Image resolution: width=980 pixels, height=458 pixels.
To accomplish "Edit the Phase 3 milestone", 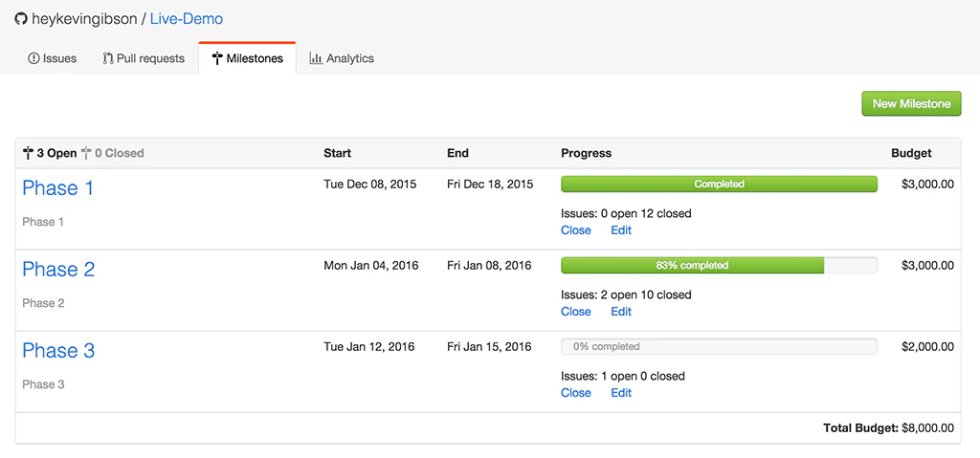I will [x=621, y=393].
